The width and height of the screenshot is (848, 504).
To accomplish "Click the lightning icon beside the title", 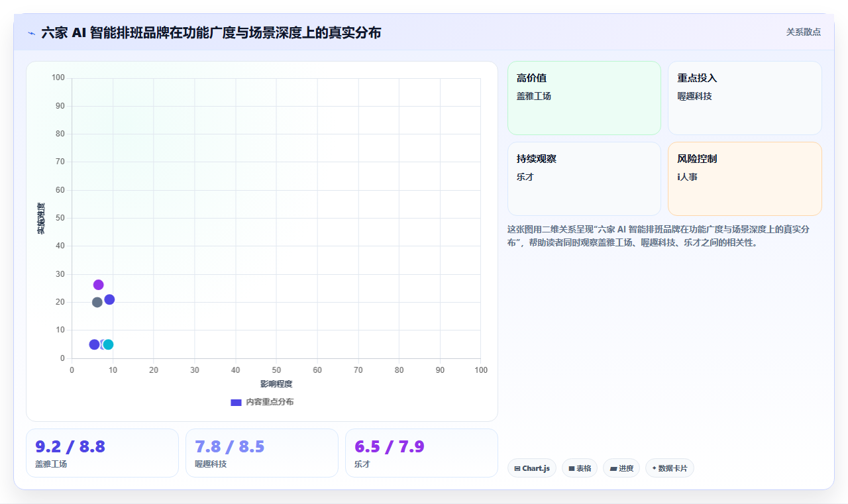I will click(31, 33).
